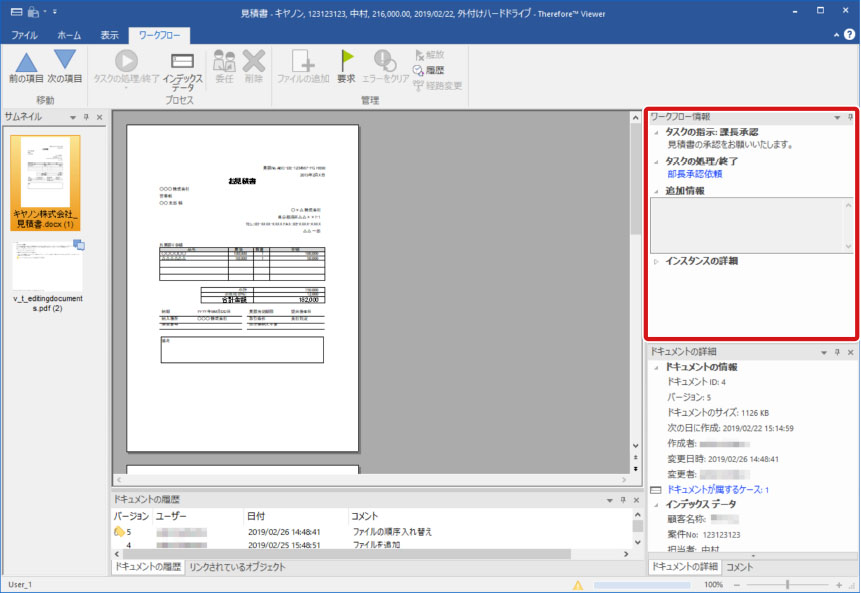Click the yellow warning icon in status bar
861x593 pixels.
[x=578, y=584]
